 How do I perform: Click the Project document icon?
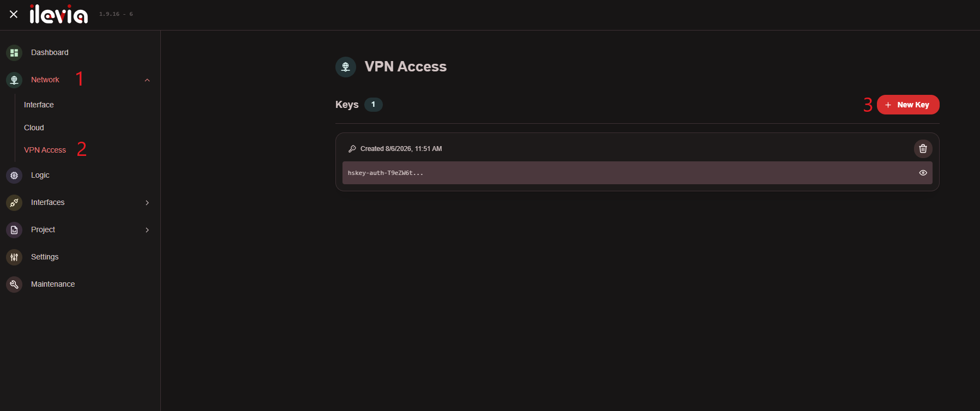coord(14,230)
